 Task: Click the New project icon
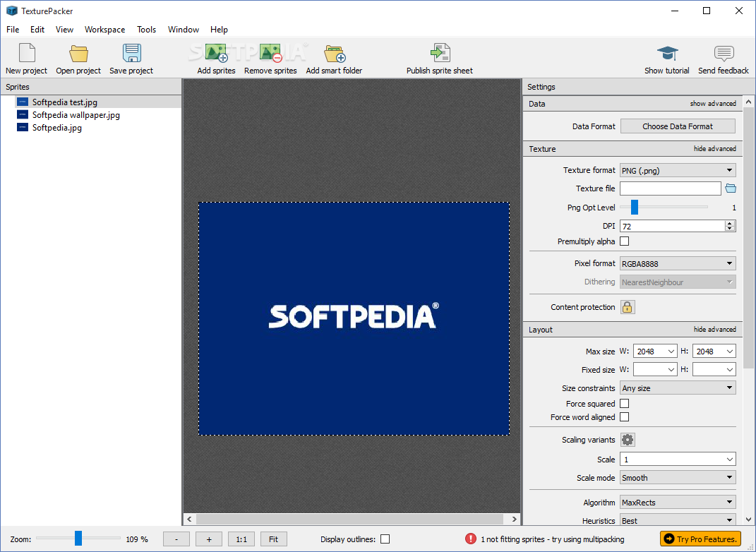tap(27, 52)
